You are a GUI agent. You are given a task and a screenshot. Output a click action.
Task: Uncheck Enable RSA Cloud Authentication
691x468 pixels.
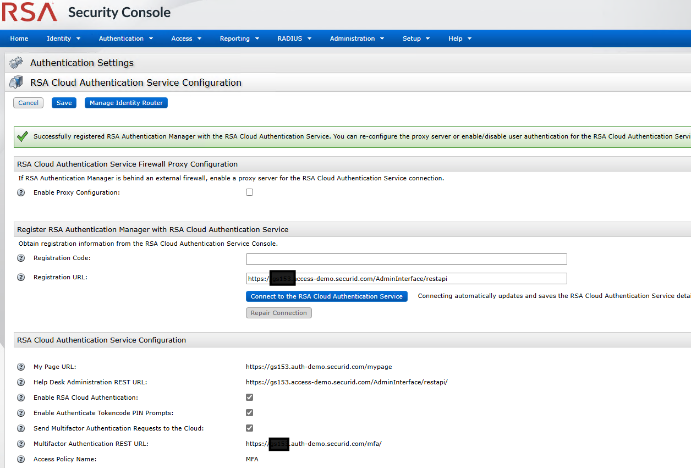[250, 397]
